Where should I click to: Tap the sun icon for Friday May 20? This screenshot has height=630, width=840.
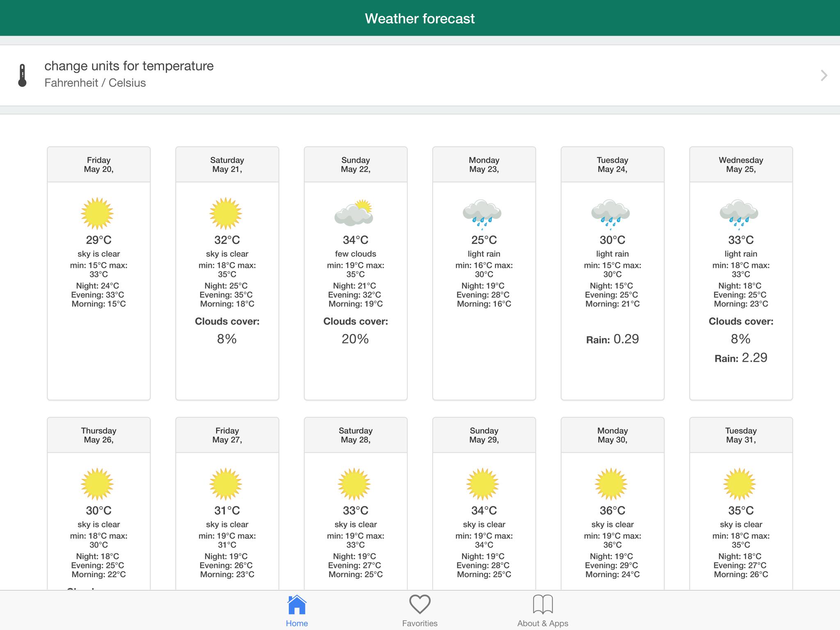(97, 213)
